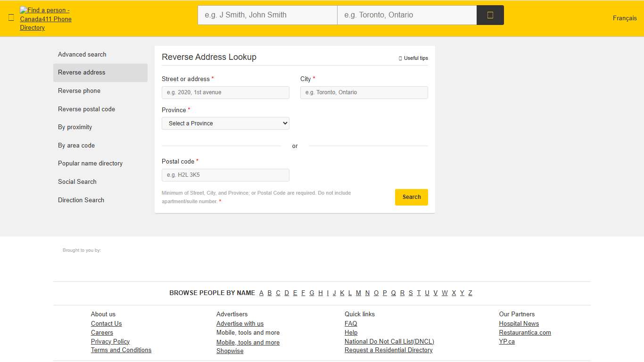Image resolution: width=644 pixels, height=362 pixels.
Task: Click the small square icon beside the logo
Action: [x=11, y=18]
